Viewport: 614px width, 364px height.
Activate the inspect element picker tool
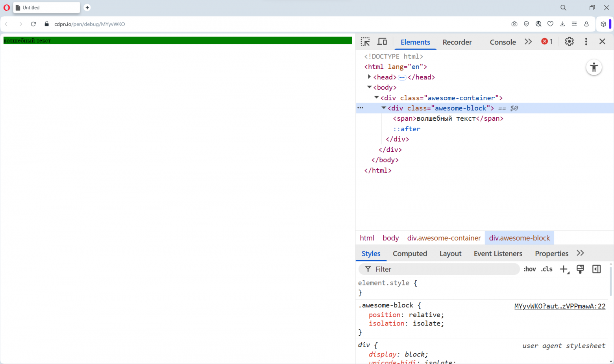coord(365,42)
